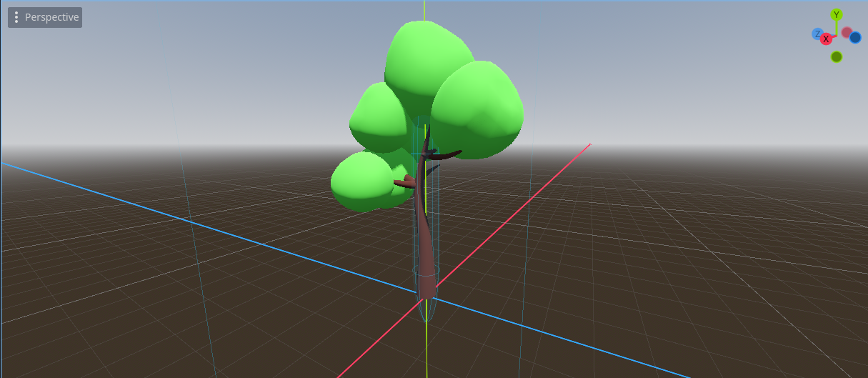Select the brown tree trunk mesh
The height and width of the screenshot is (378, 868).
[424, 243]
